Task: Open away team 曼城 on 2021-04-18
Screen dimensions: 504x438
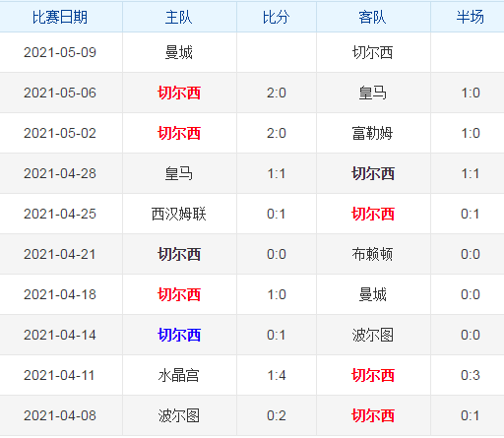Action: 373,294
